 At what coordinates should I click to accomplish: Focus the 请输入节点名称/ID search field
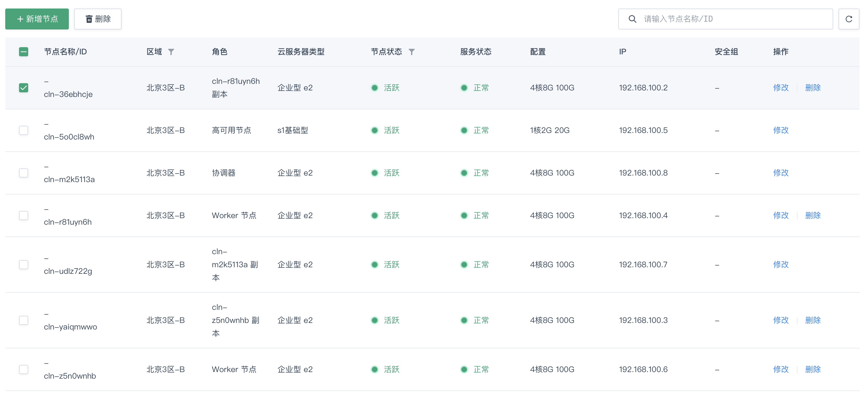point(725,19)
